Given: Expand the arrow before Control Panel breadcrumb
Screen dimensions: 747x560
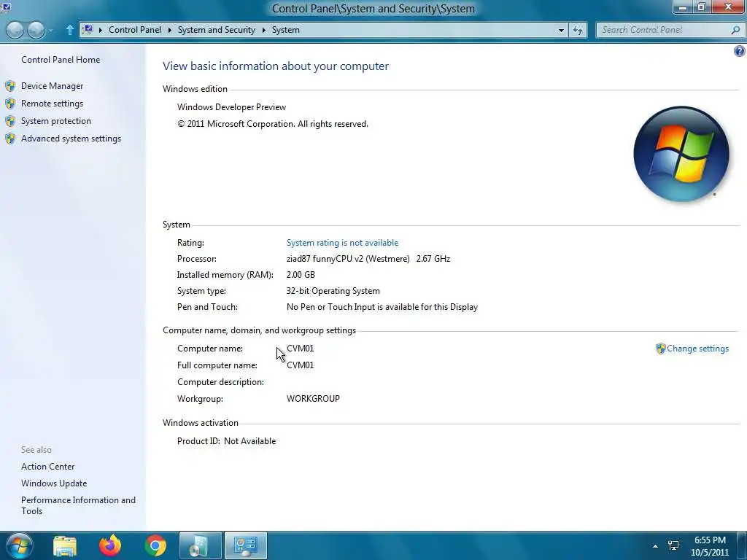Looking at the screenshot, I should tap(101, 30).
